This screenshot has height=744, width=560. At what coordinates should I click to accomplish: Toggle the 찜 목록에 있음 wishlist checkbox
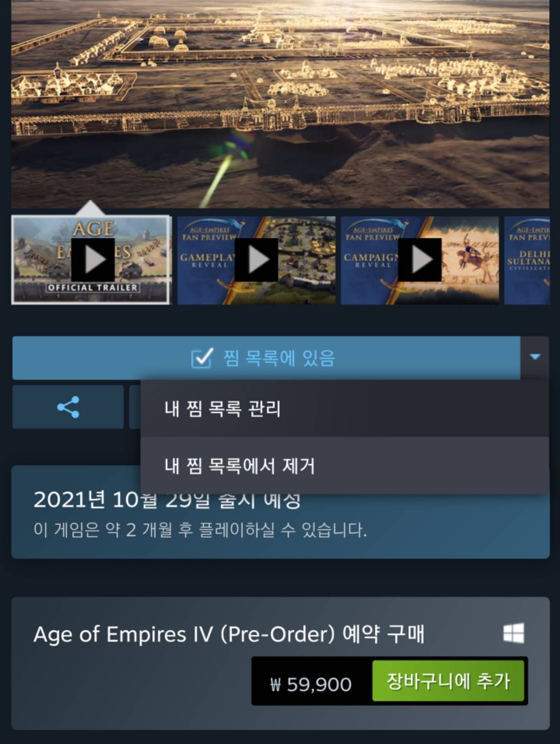click(x=266, y=358)
